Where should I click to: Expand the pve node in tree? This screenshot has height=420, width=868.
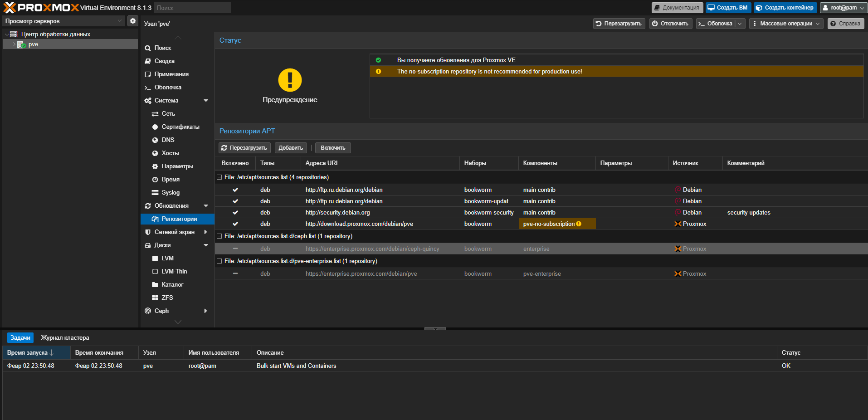click(14, 44)
